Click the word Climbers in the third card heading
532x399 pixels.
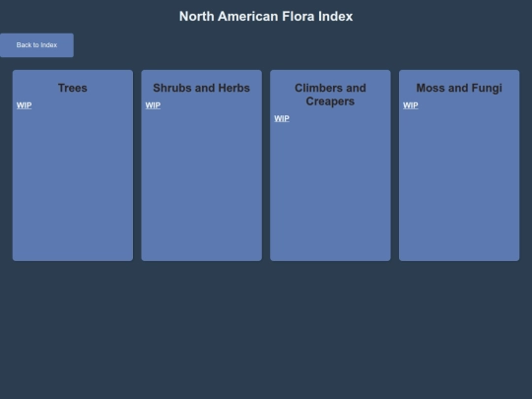tap(315, 88)
